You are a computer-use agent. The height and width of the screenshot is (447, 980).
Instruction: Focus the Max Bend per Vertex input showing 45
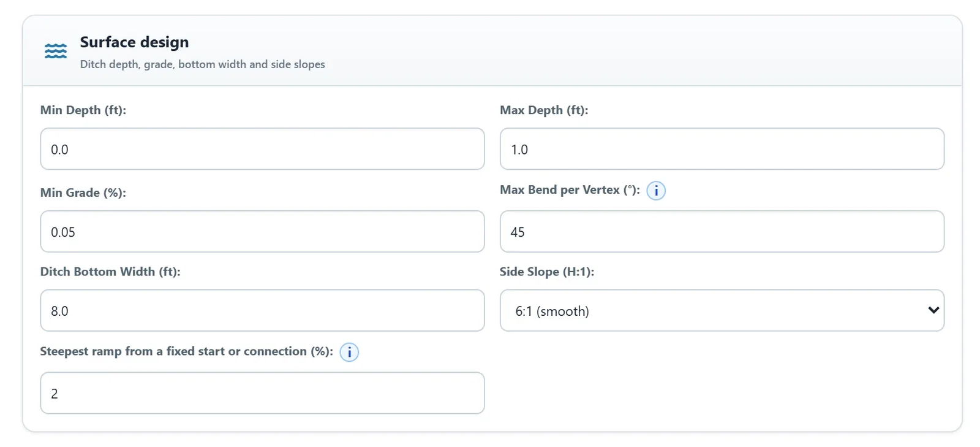[722, 231]
